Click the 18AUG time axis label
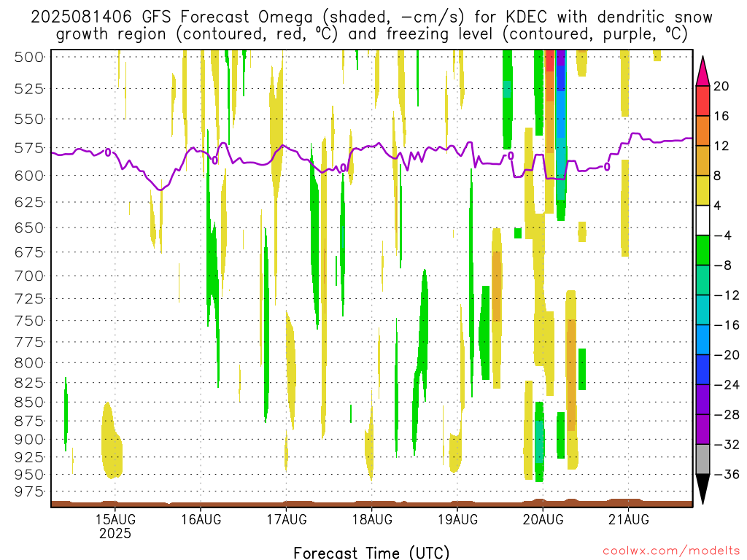 click(x=371, y=519)
